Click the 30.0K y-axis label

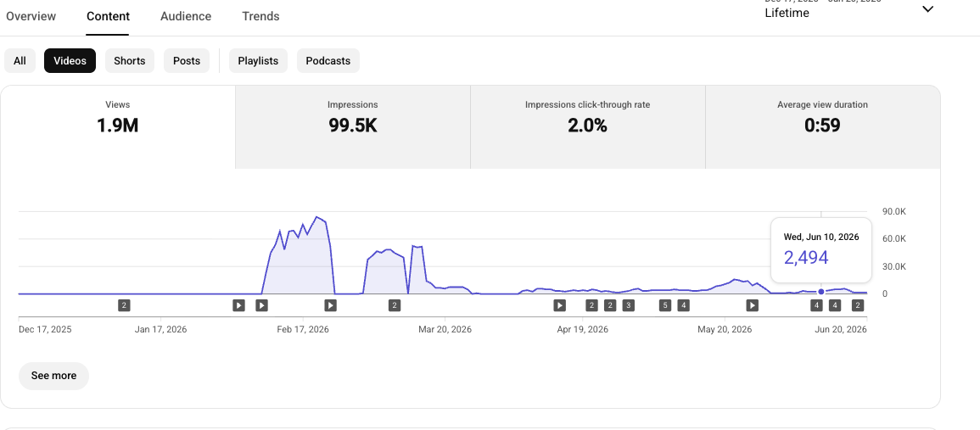tap(893, 266)
